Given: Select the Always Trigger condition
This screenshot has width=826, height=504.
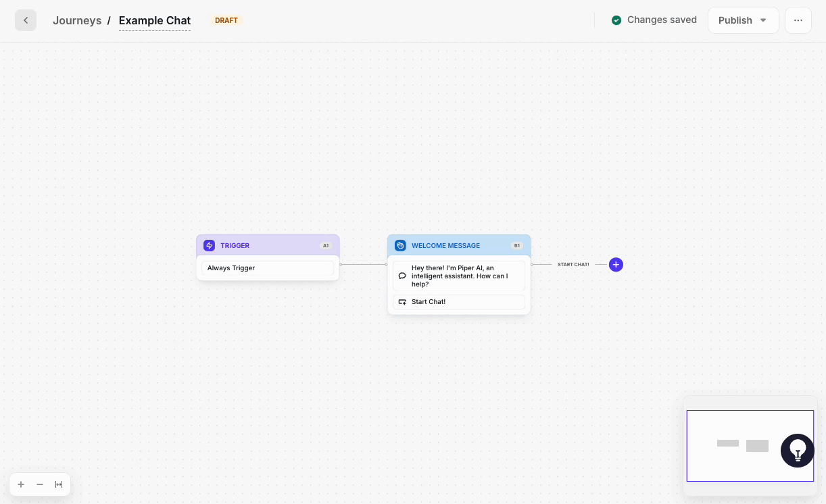Looking at the screenshot, I should click(268, 268).
